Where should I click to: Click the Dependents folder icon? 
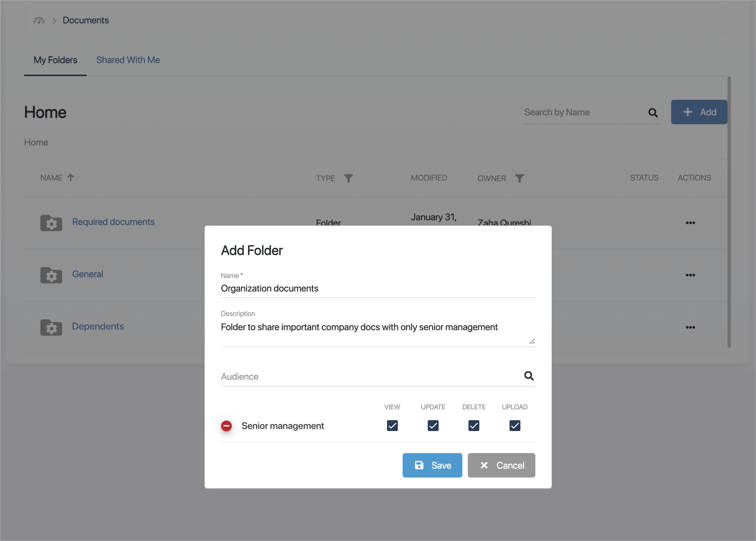51,328
